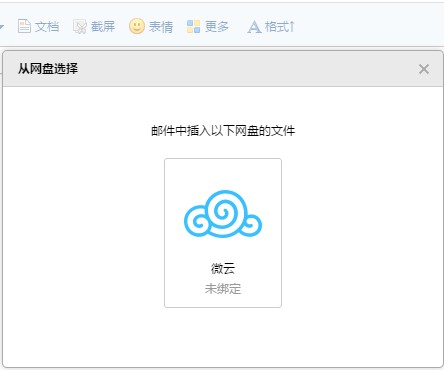The height and width of the screenshot is (370, 444).
Task: Open the 更多 more options grid icon
Action: (193, 27)
